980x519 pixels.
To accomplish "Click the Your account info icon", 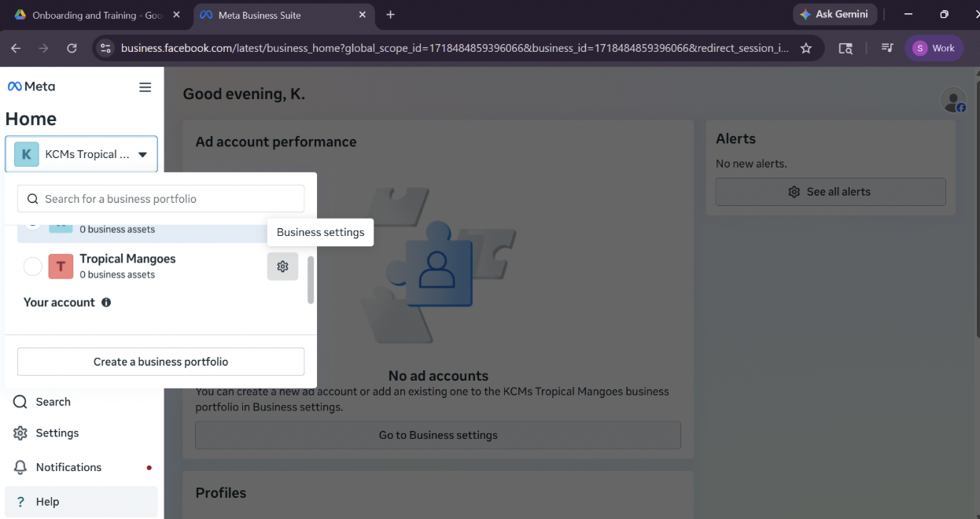I will [x=106, y=302].
